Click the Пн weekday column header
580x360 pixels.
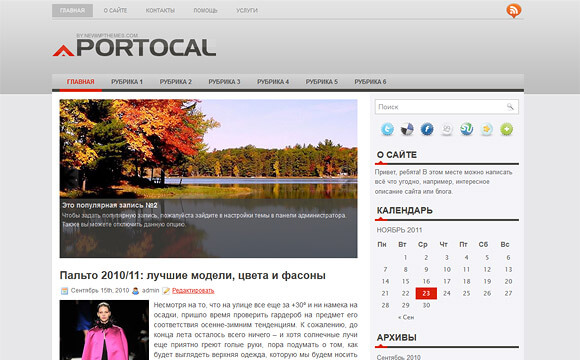click(382, 245)
